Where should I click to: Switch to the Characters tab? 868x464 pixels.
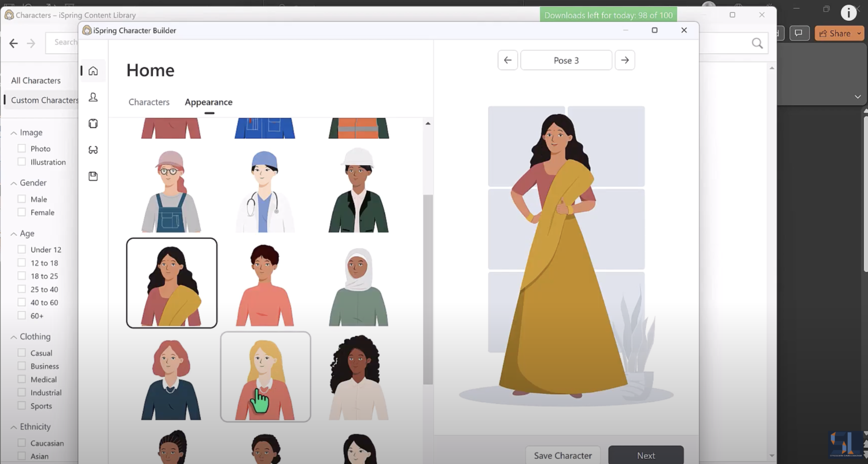149,102
